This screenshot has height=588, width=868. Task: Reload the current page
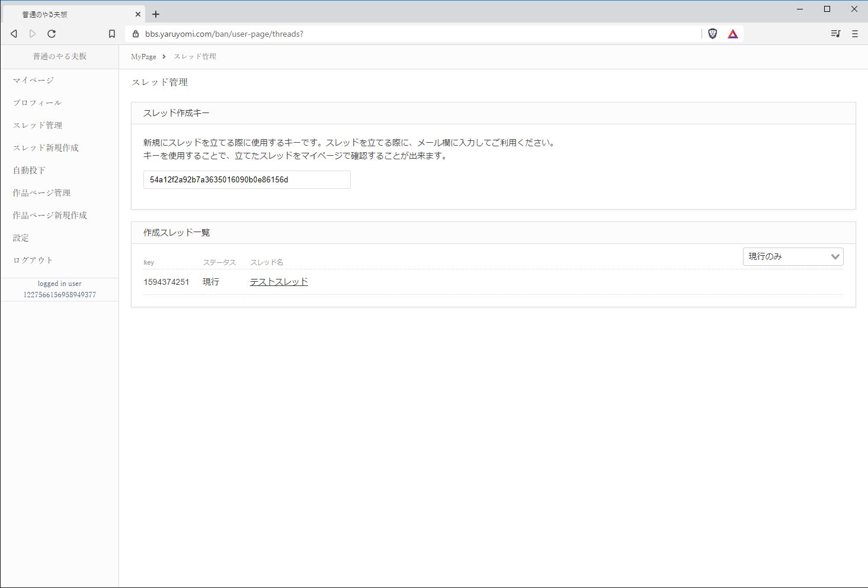52,34
